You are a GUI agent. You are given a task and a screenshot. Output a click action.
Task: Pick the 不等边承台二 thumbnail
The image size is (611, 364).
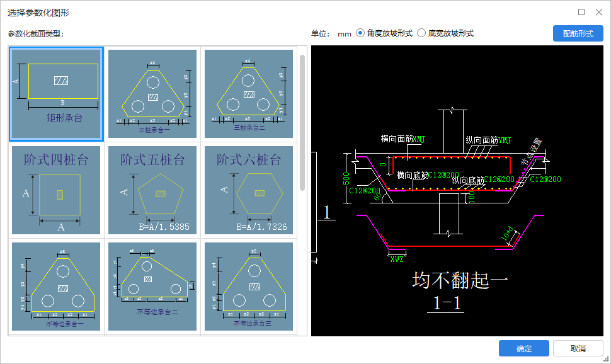click(152, 287)
